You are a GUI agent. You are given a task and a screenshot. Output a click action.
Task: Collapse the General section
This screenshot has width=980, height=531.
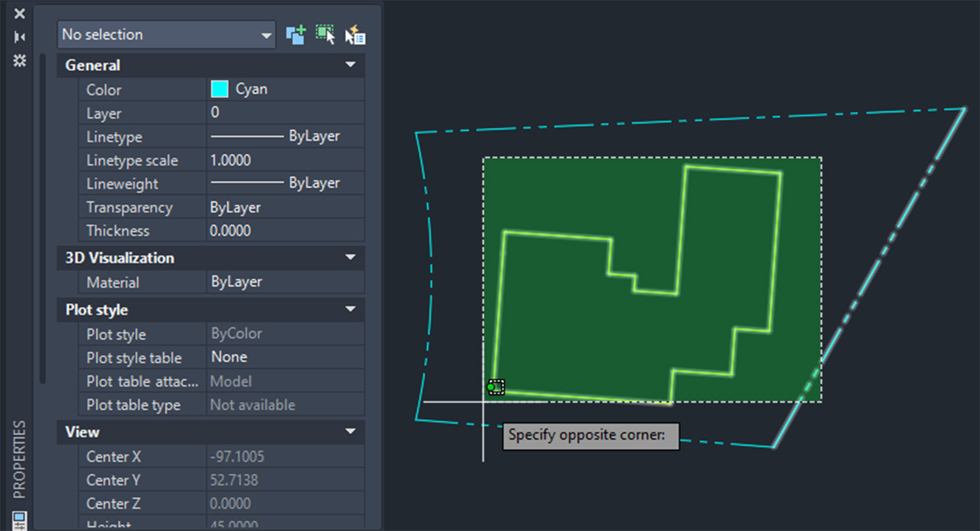(x=350, y=65)
